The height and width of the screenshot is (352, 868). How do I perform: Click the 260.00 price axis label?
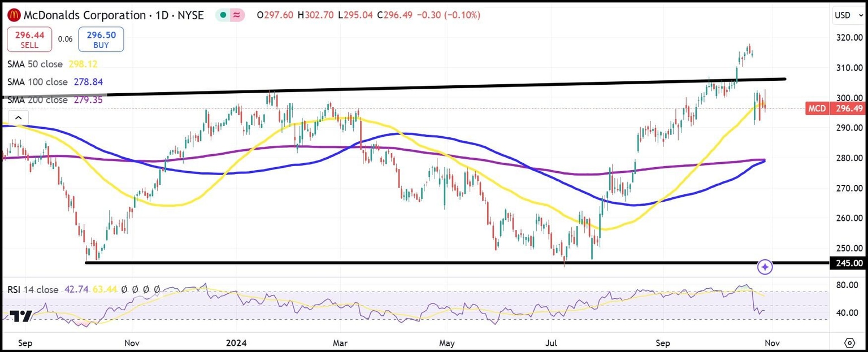[x=849, y=218]
